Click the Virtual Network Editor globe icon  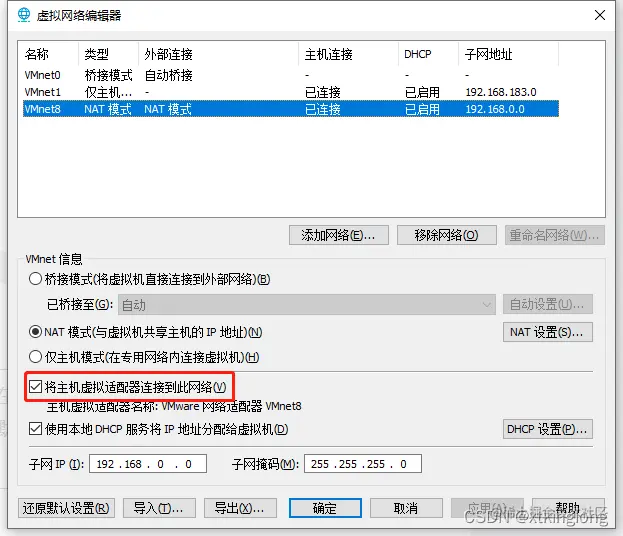click(x=24, y=15)
